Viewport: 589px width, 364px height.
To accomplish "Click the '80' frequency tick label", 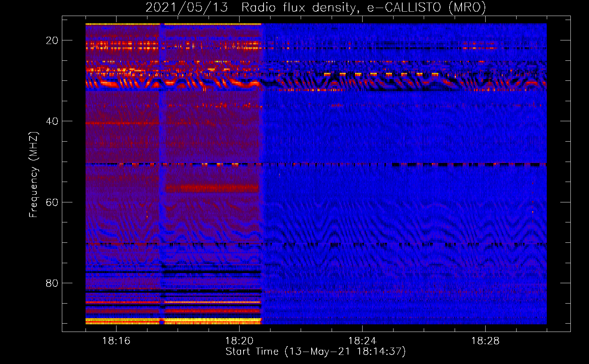I will pyautogui.click(x=52, y=283).
